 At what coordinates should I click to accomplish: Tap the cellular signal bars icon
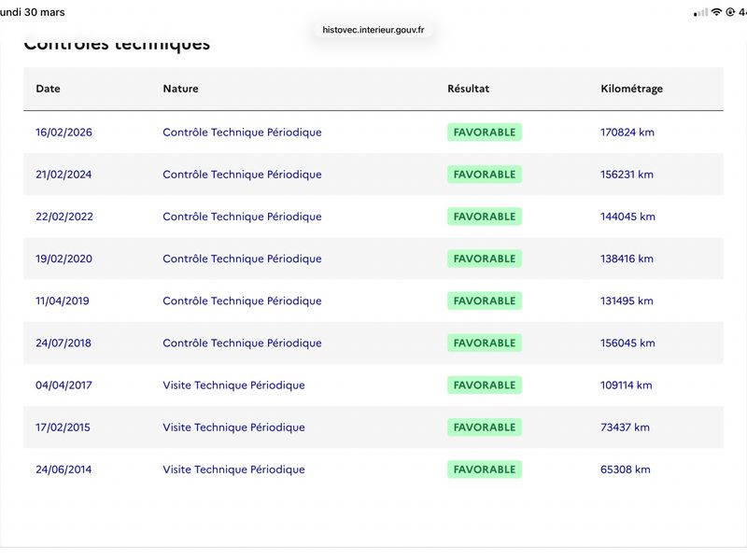(x=701, y=13)
